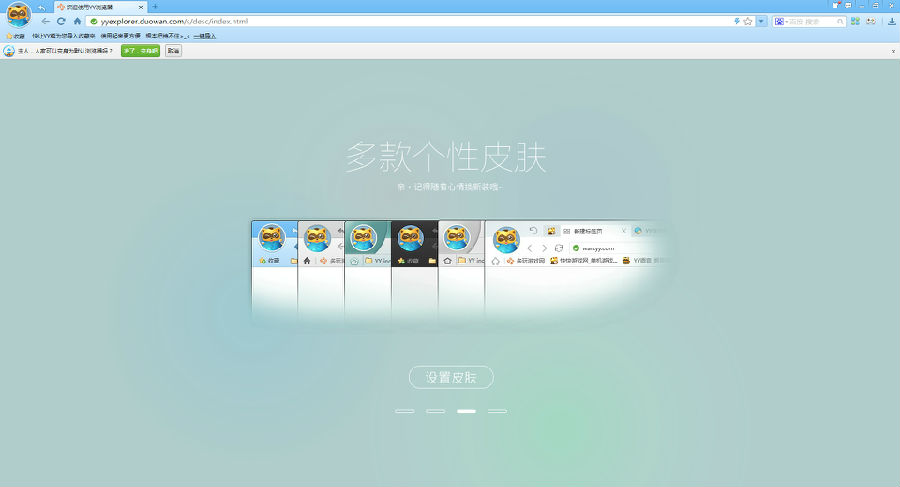Click the magnifier search icon
The image size is (900, 487).
pos(840,22)
